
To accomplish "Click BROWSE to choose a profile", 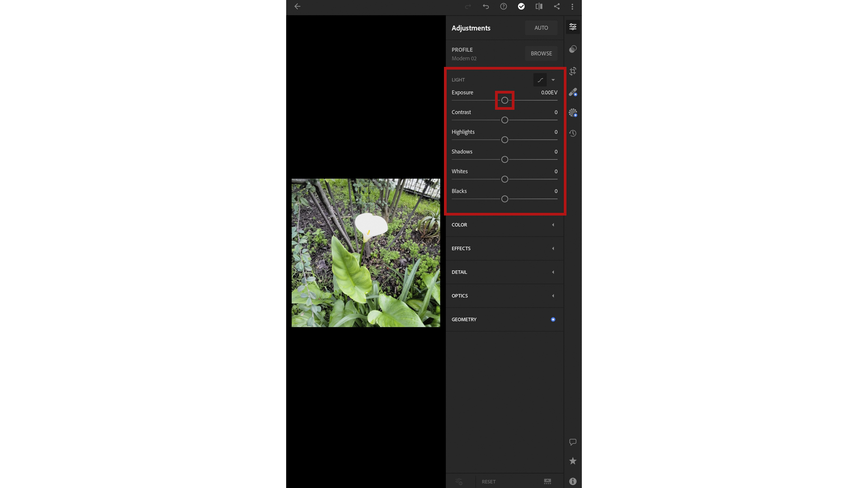I will (x=541, y=53).
